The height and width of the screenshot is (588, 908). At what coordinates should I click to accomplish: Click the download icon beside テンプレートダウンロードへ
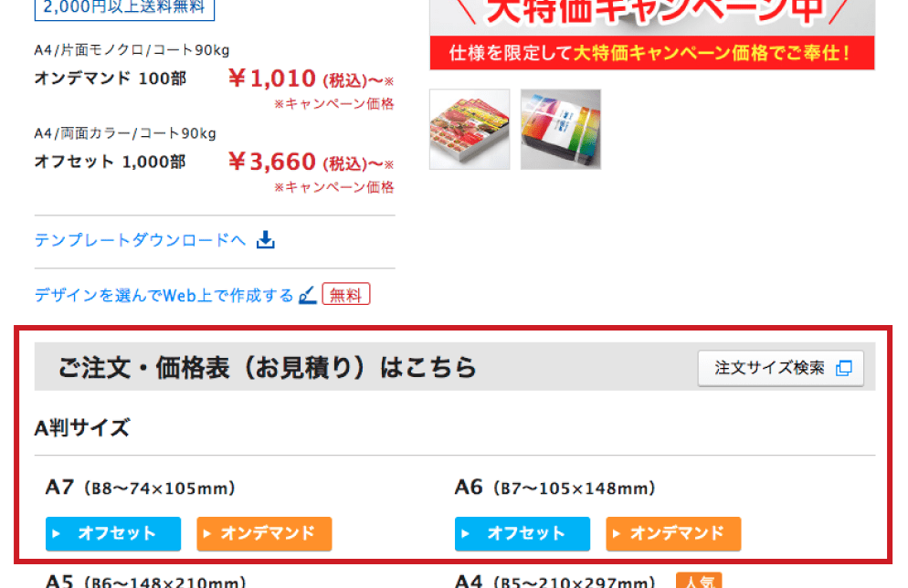265,240
